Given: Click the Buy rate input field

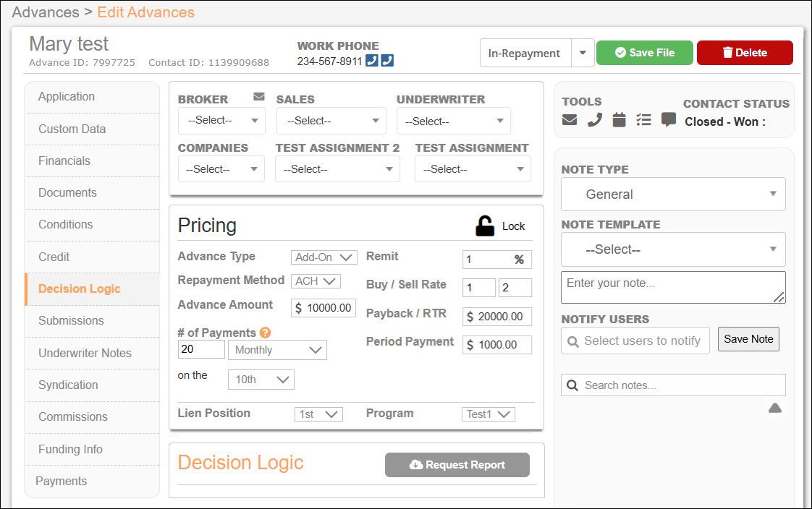Looking at the screenshot, I should point(479,288).
